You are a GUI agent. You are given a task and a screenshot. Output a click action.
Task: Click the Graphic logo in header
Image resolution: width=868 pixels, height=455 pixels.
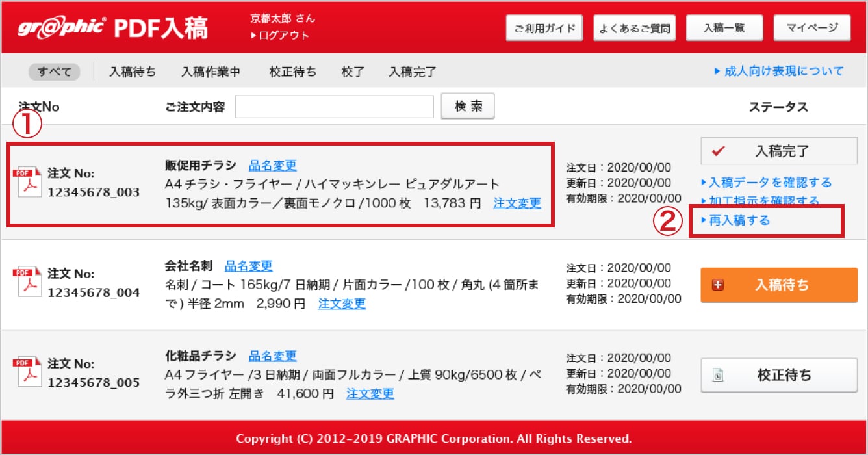tap(61, 28)
